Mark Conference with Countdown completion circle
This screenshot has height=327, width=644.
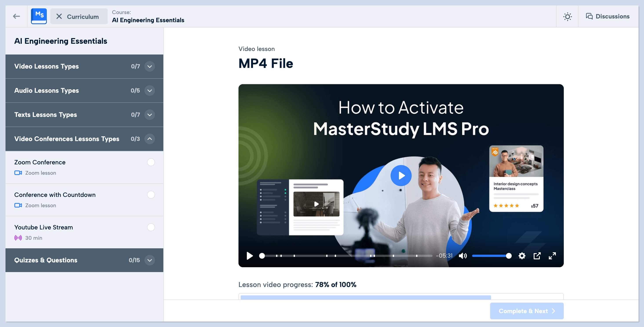(151, 195)
